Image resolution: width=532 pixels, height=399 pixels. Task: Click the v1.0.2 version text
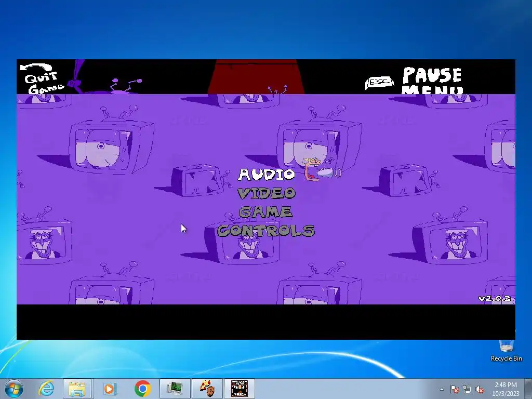point(495,298)
